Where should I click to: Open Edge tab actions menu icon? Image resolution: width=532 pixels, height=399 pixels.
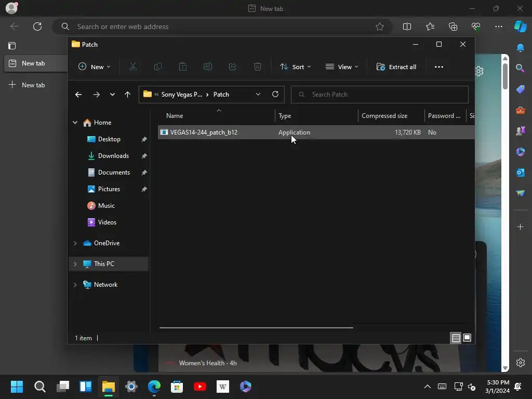click(x=12, y=46)
